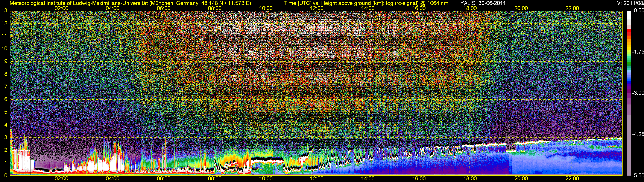Click the 06:00 label on the bottom time axis
The width and height of the screenshot is (644, 182).
click(x=164, y=179)
